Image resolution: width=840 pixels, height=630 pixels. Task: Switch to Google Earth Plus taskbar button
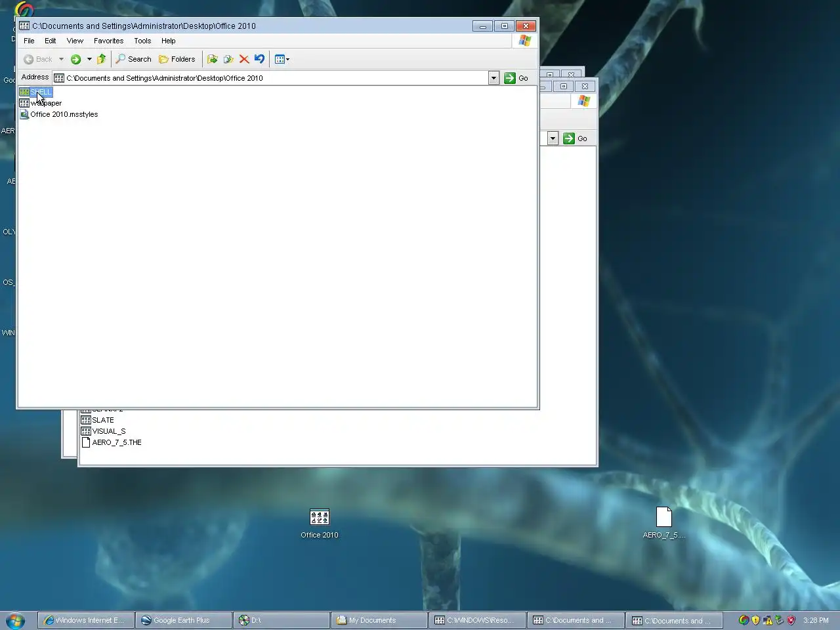click(184, 620)
